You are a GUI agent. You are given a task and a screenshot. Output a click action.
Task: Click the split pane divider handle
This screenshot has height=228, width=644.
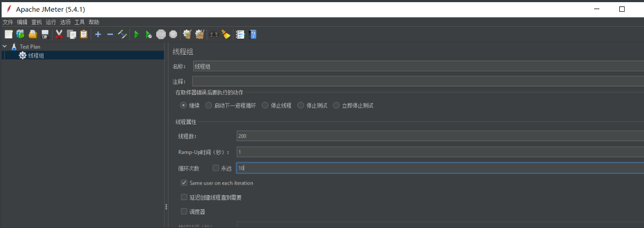166,207
